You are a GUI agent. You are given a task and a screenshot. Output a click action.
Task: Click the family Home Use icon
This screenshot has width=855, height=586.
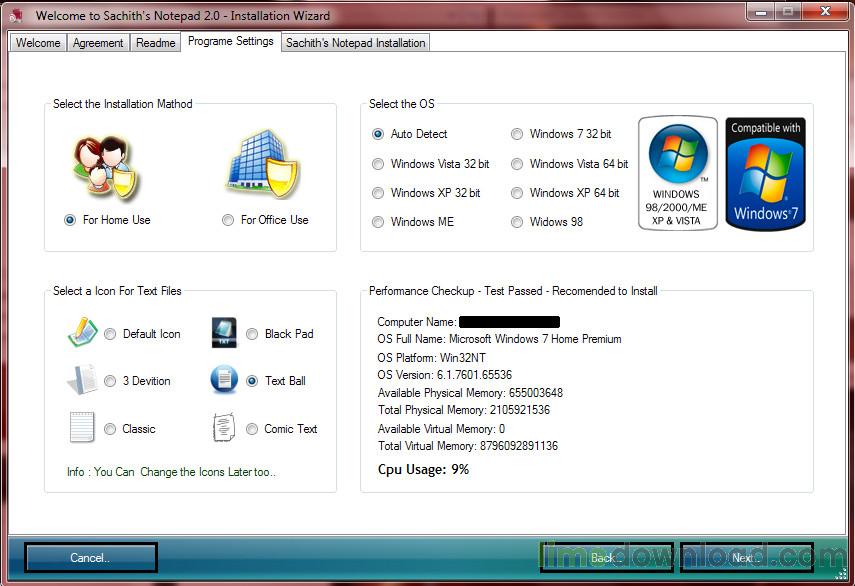(106, 167)
